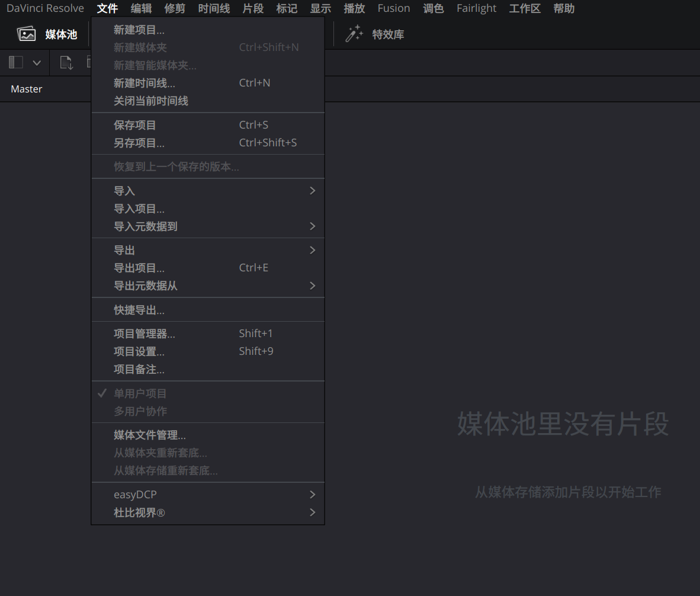
Task: Click the import media file icon
Action: coord(66,62)
